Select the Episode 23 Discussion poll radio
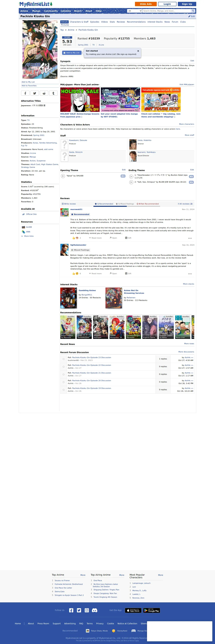 pyautogui.click(x=64, y=359)
